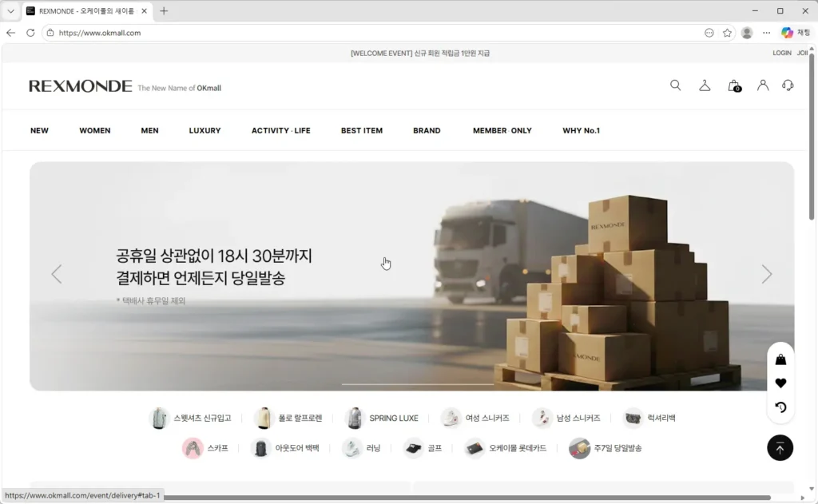Open the WOMEN menu
The height and width of the screenshot is (504, 818).
click(x=95, y=130)
